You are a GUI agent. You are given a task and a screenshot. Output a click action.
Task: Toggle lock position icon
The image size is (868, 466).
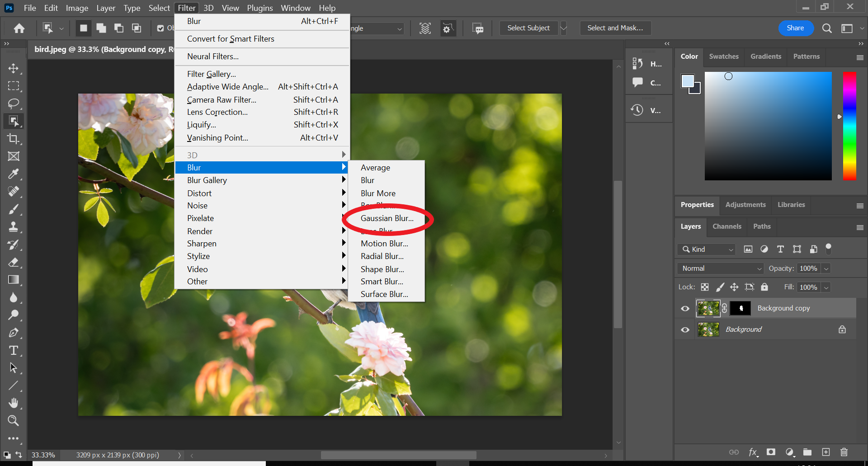pos(735,287)
